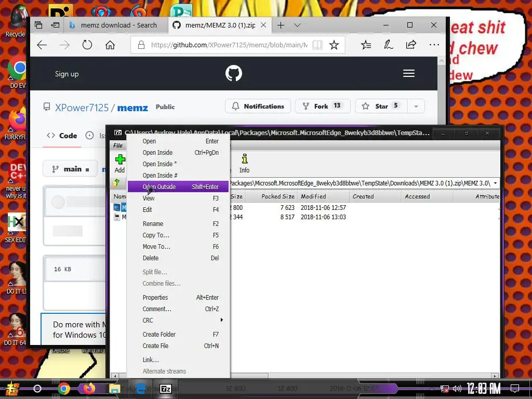Expand the 7-Zip path dropdown
The height and width of the screenshot is (399, 532).
495,183
